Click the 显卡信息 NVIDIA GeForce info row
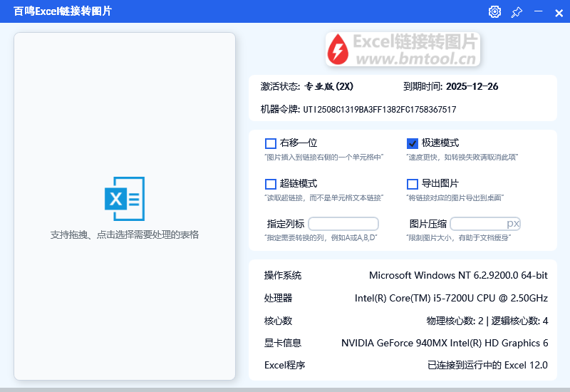The image size is (570, 392). (405, 343)
